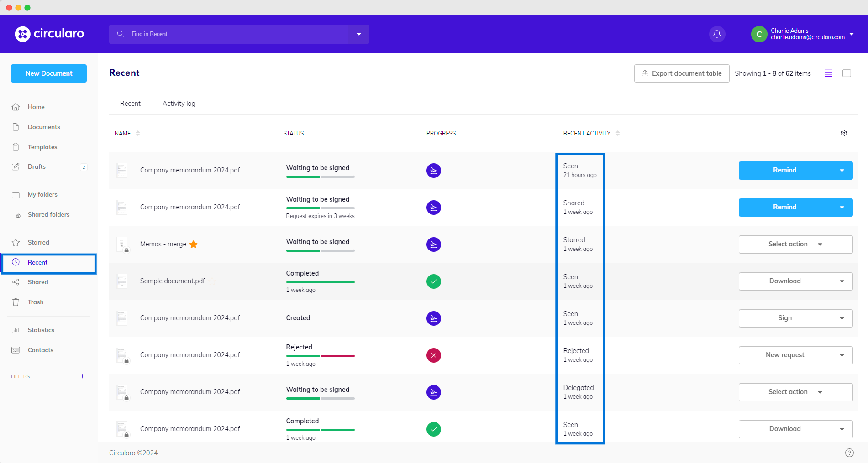Click Export document table button

(681, 73)
